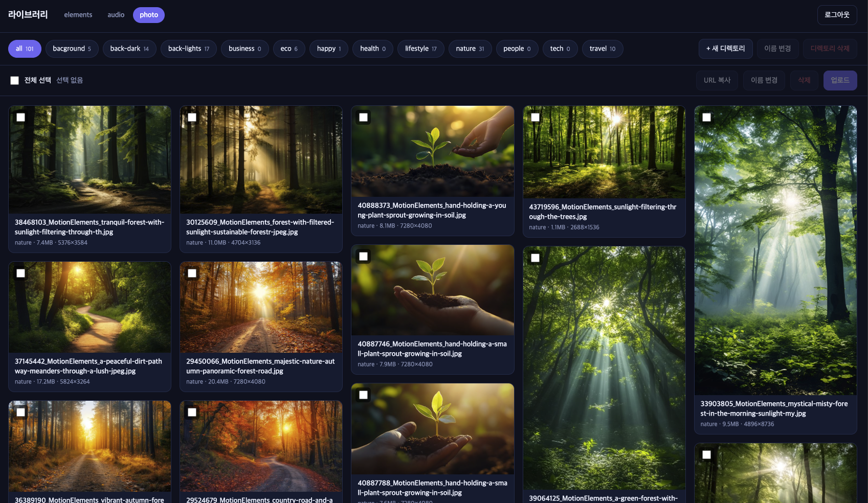Click the new directory button (새 디렉토리)
Viewport: 868px width, 503px height.
[x=725, y=49]
